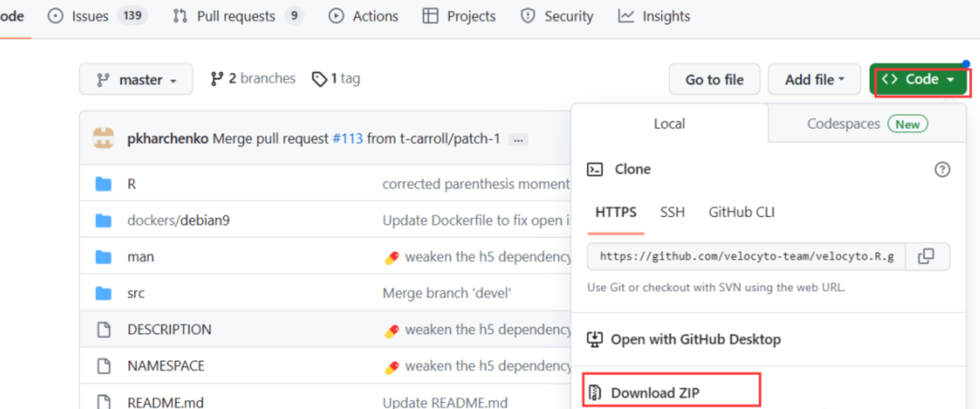Click the New badge on Codespaces

(x=907, y=124)
